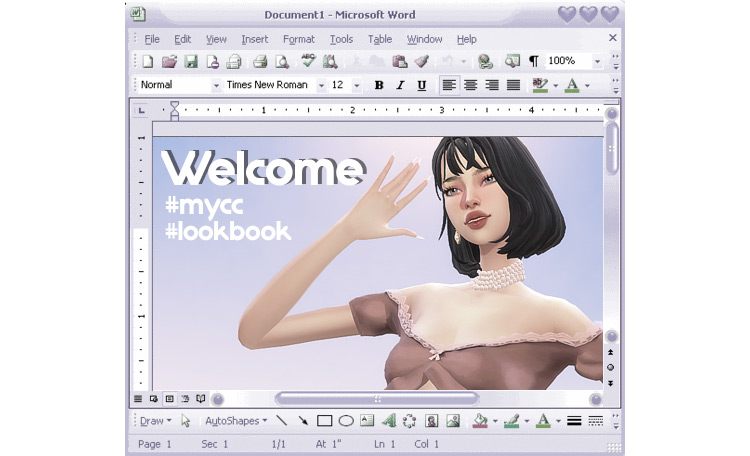750x456 pixels.
Task: Toggle Show/Hide paragraph marks
Action: pyautogui.click(x=534, y=61)
